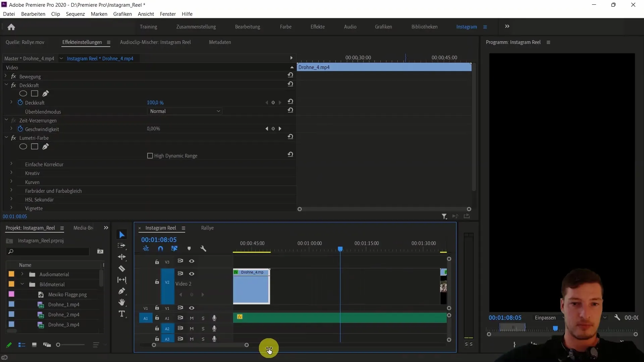
Task: Open the Sequenz menu
Action: pos(75,14)
